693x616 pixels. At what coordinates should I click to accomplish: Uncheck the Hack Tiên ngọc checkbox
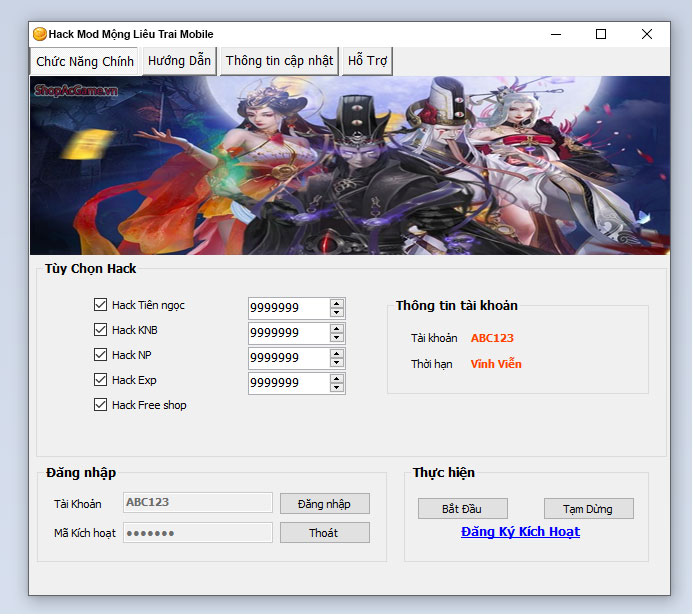(x=100, y=305)
